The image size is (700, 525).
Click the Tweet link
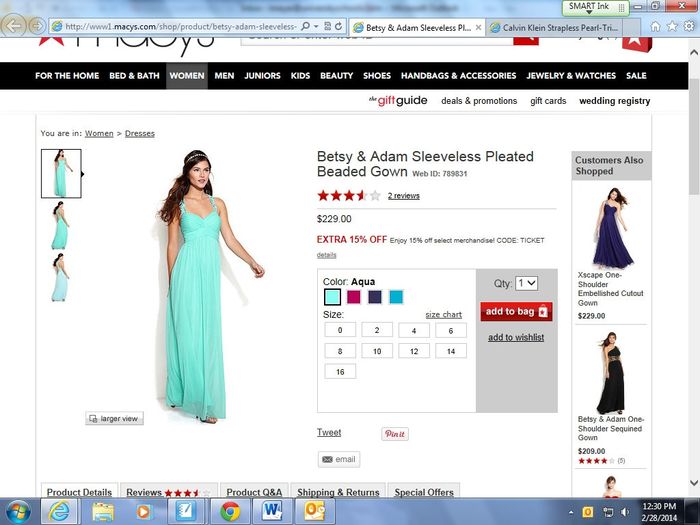pyautogui.click(x=329, y=432)
